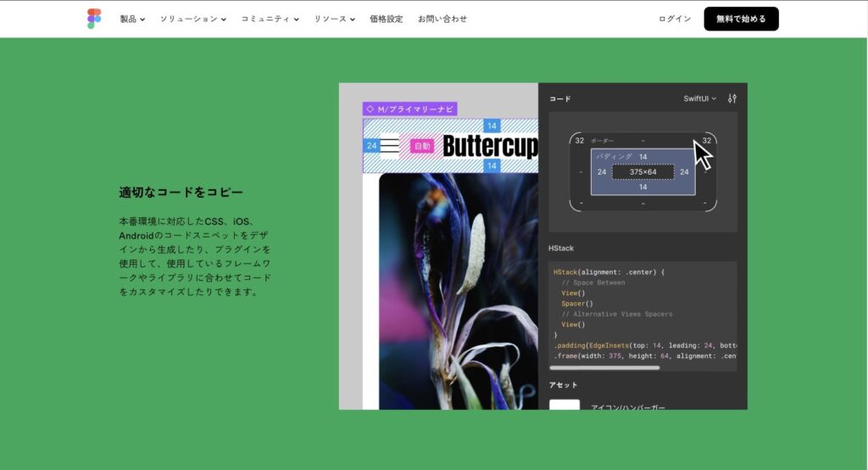Click the アセット section heading
The height and width of the screenshot is (470, 868).
coord(563,384)
